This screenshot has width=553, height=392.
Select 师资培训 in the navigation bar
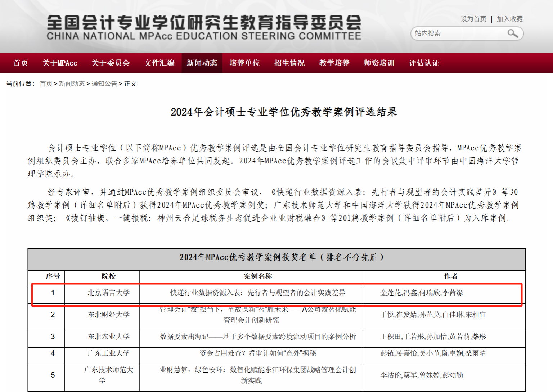379,63
